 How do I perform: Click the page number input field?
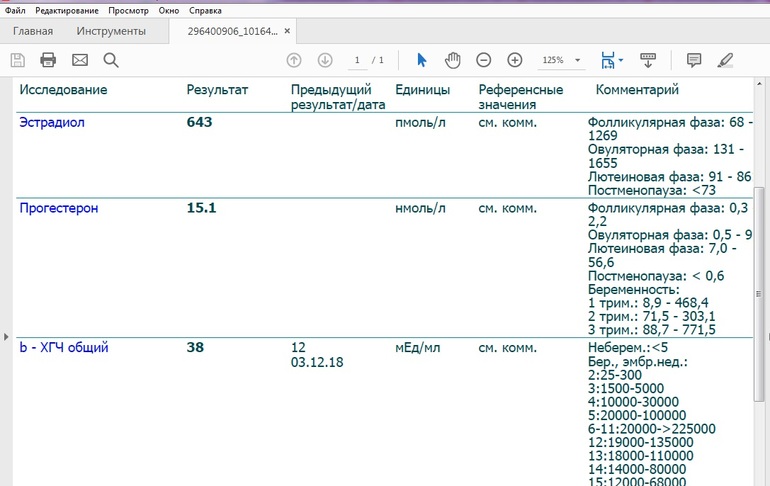click(357, 60)
